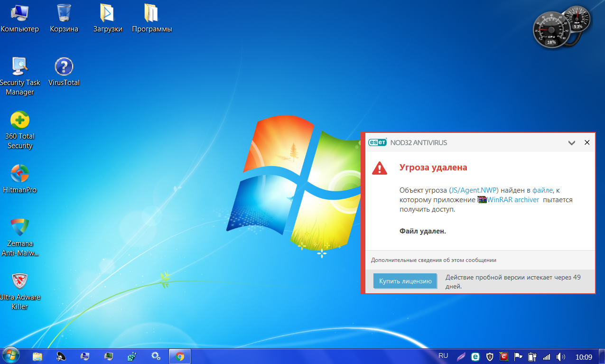Click the battery power tray icon

(x=532, y=356)
